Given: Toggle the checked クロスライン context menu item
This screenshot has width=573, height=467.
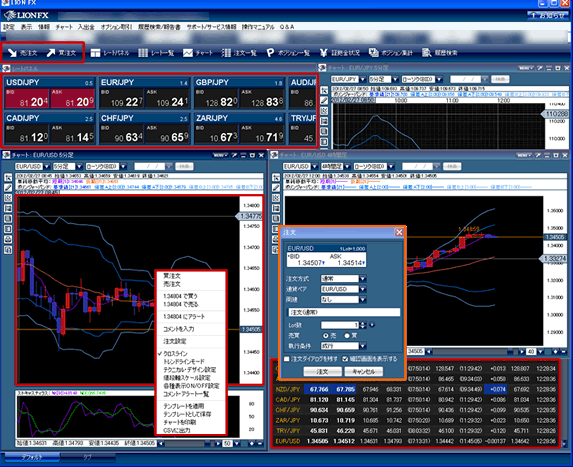Looking at the screenshot, I should (175, 354).
